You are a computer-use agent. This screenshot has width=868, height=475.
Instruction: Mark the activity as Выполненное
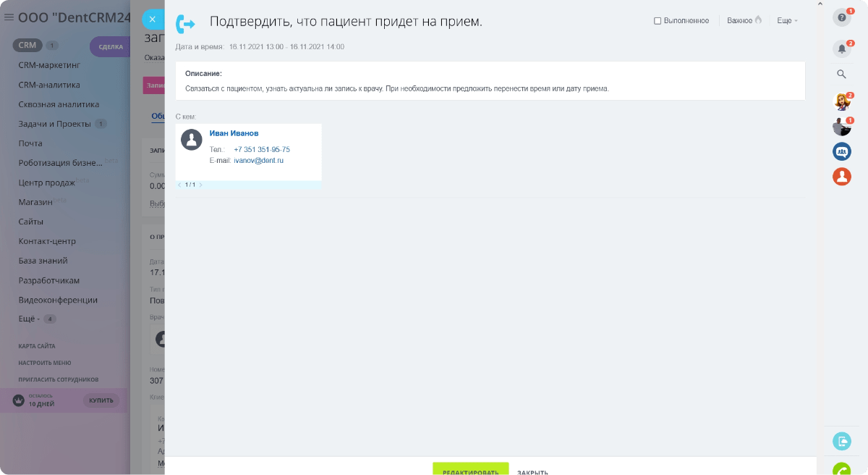click(658, 21)
